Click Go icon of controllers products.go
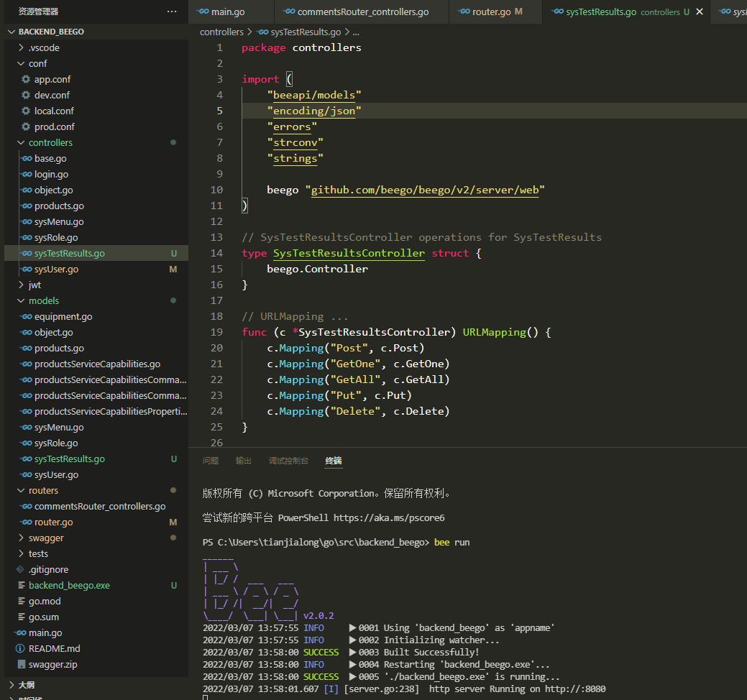Screen dimensions: 747x700 [x=27, y=206]
